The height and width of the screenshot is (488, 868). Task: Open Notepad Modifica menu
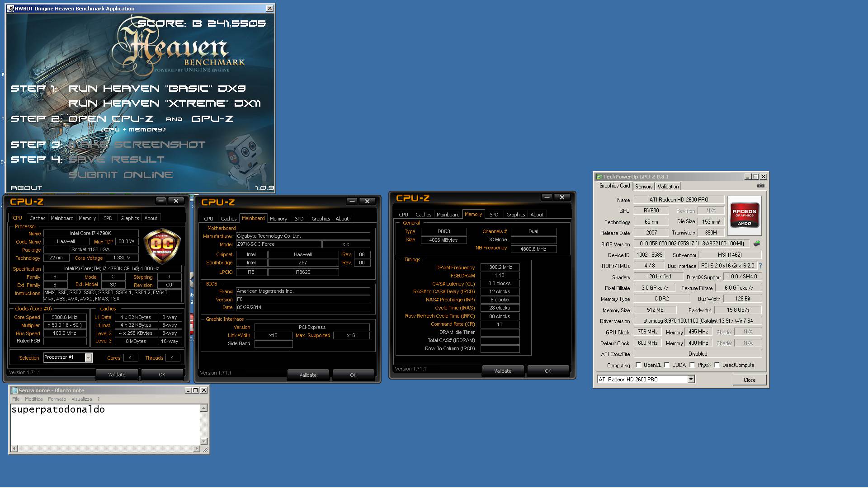point(34,399)
